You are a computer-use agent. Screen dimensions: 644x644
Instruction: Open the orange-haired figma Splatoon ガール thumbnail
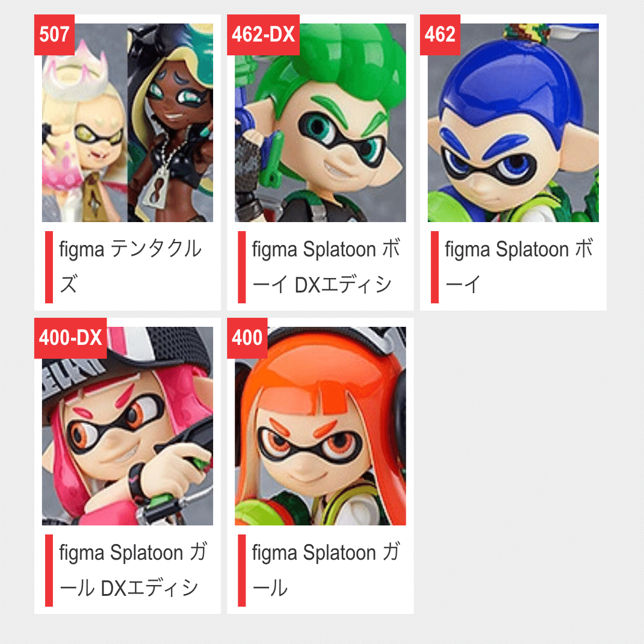click(321, 424)
